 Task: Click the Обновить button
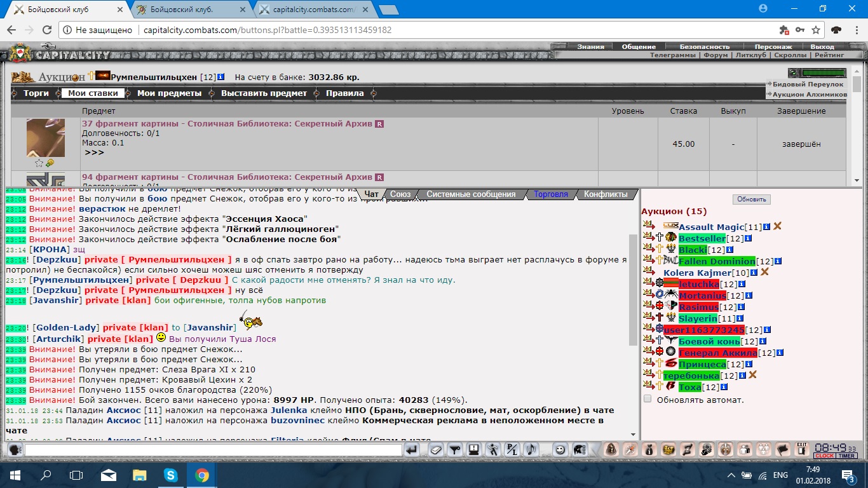click(x=752, y=200)
